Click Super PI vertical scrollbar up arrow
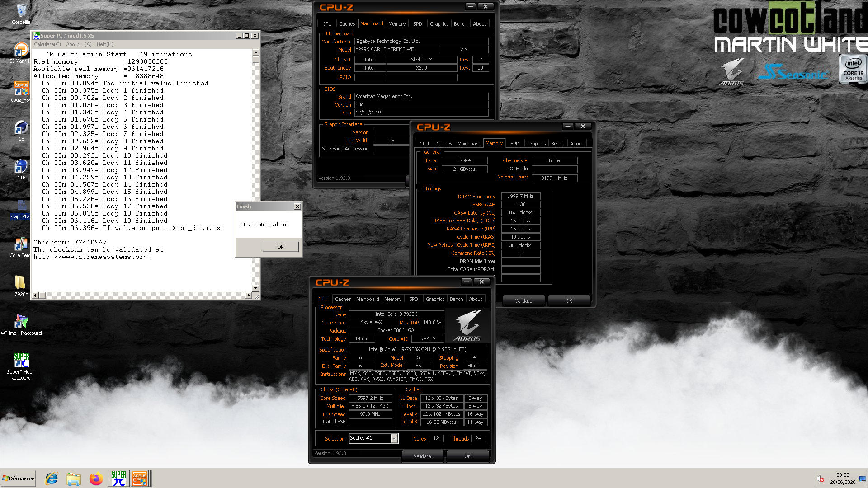The image size is (868, 488). (256, 52)
